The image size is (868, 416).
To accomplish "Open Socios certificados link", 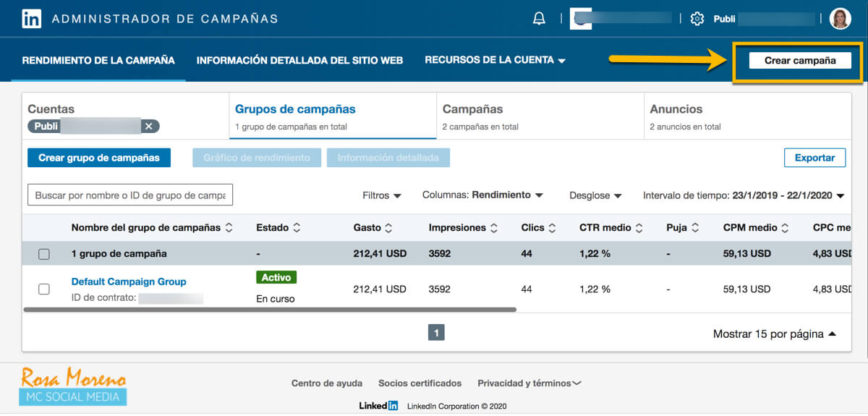I will click(420, 383).
